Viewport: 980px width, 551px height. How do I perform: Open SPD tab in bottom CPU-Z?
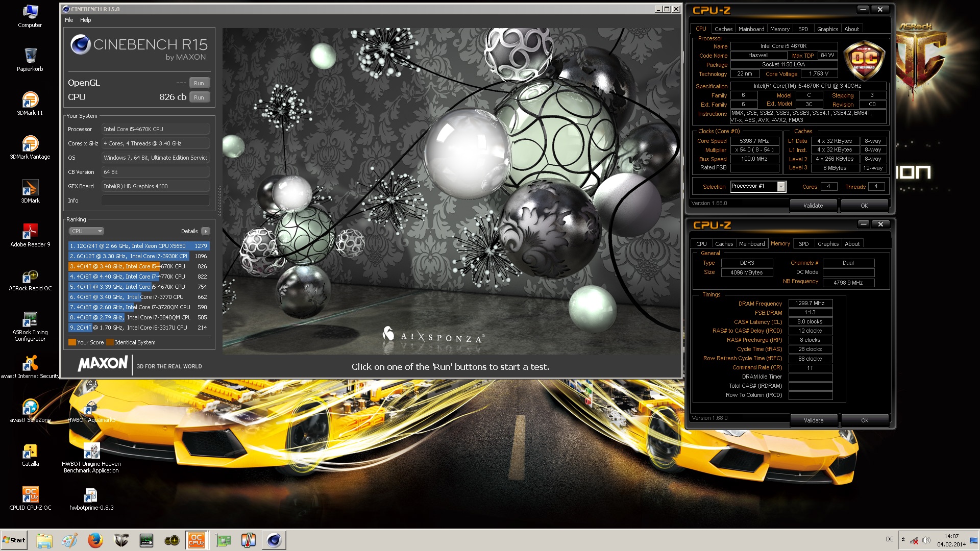click(803, 244)
